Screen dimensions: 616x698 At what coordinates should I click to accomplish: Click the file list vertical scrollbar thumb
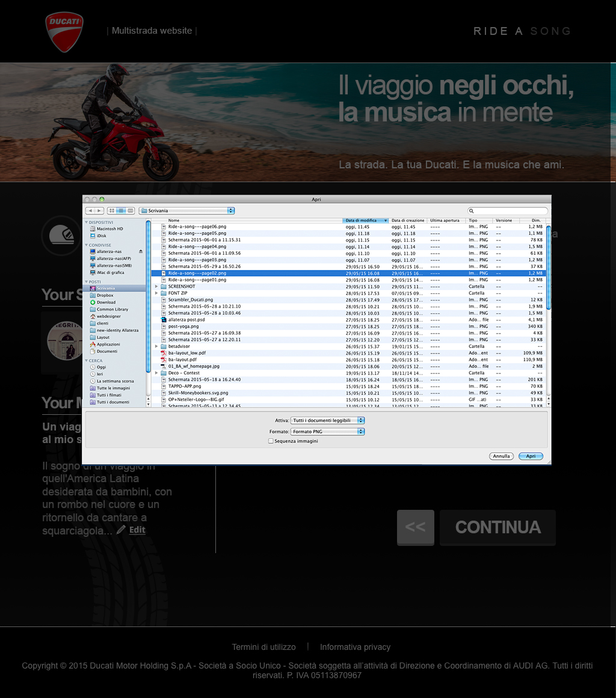click(549, 268)
